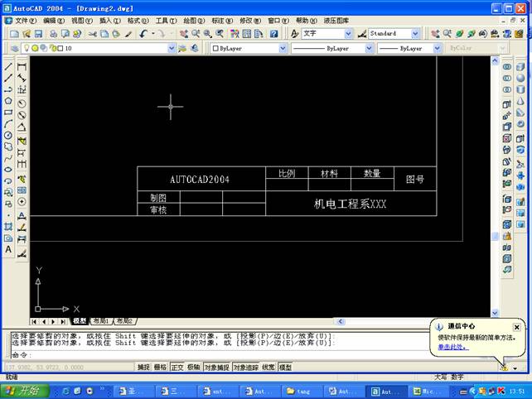Click the 单击此处 link in 通信中心 balloon
532x399 pixels.
pos(453,347)
